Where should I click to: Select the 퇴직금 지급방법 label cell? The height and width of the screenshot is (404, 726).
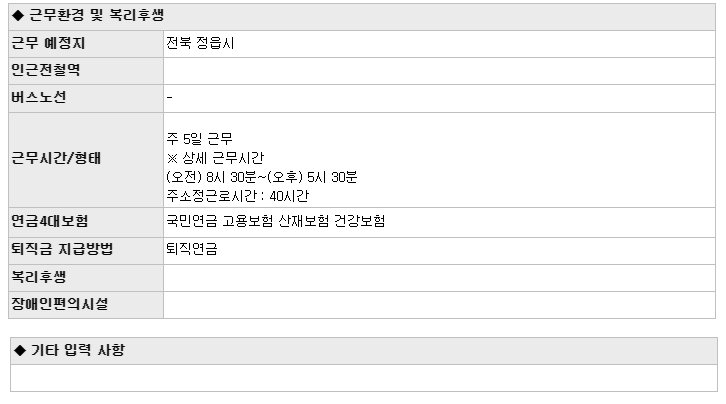pos(86,251)
